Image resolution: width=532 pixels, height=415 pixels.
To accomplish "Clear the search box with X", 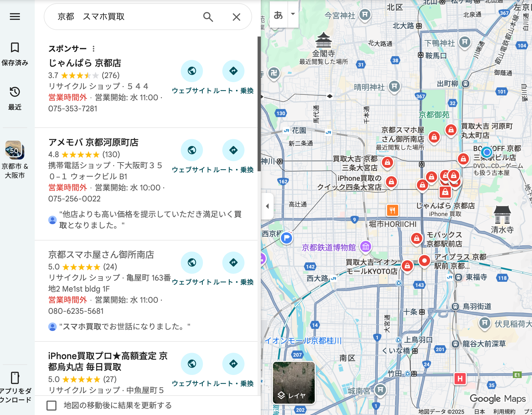I will (x=236, y=17).
